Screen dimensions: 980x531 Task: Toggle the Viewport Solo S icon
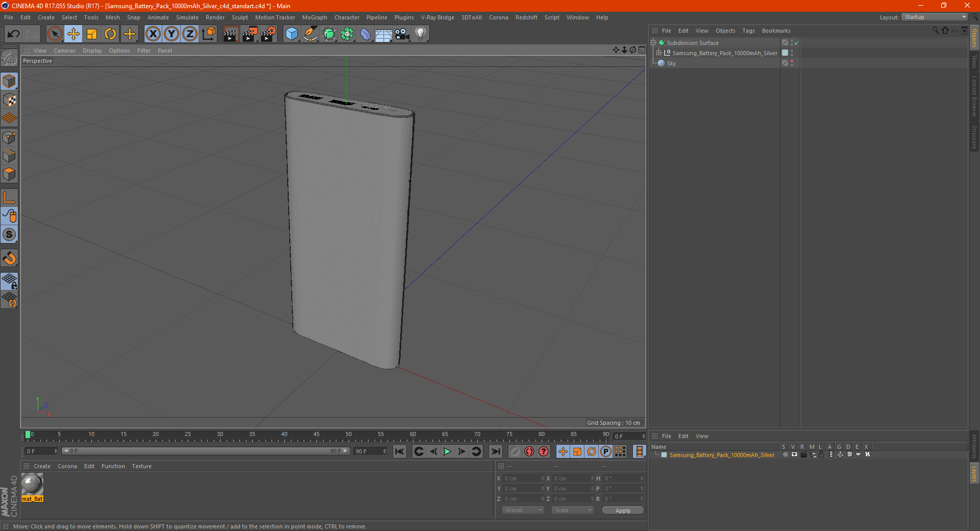coord(9,234)
